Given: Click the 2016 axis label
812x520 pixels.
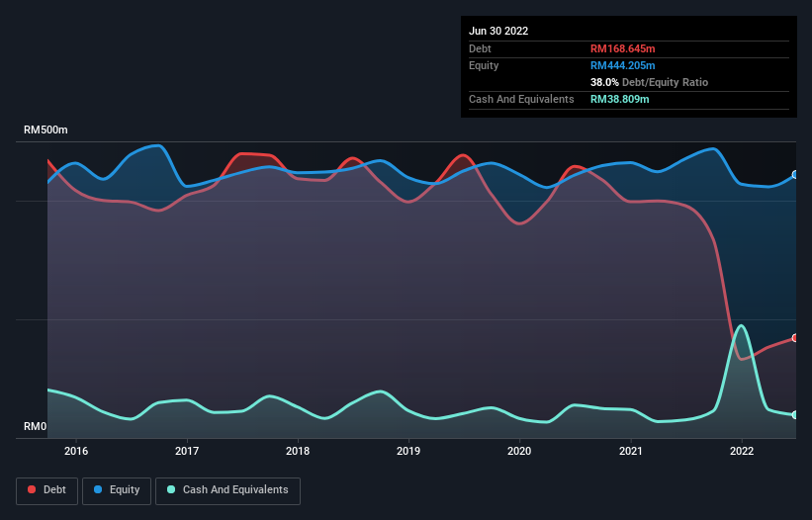Looking at the screenshot, I should point(76,451).
